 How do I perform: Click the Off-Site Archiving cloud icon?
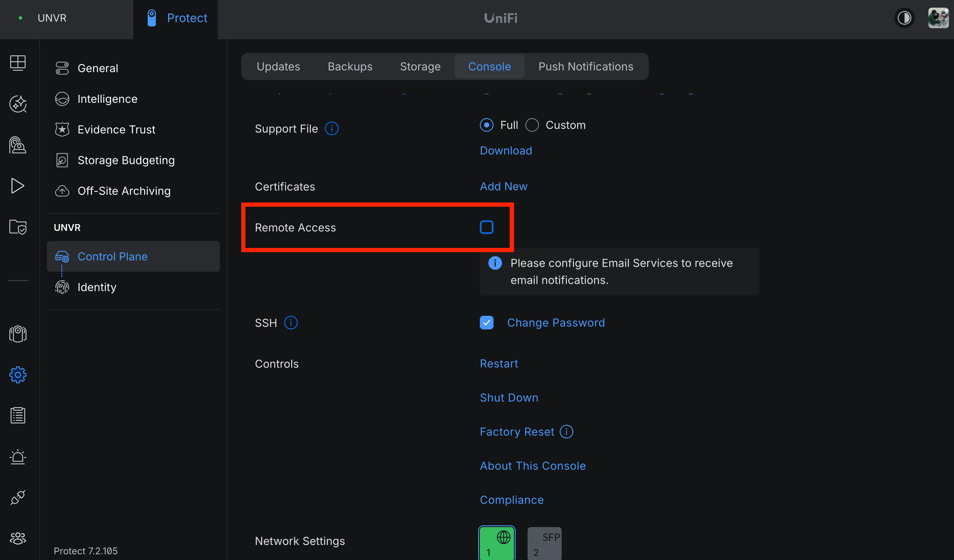click(x=62, y=191)
